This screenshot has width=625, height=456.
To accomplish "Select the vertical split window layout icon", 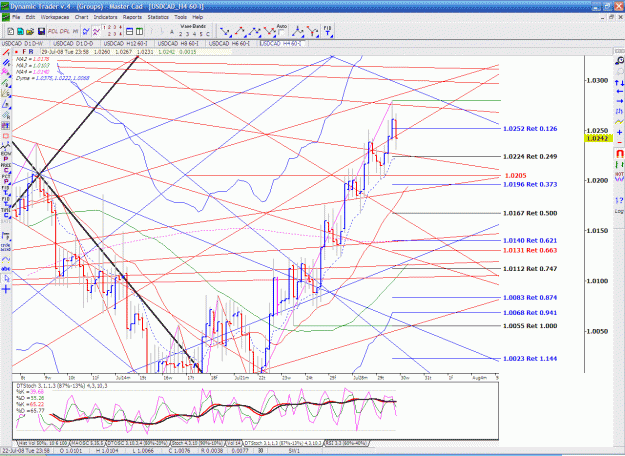I will 140,31.
